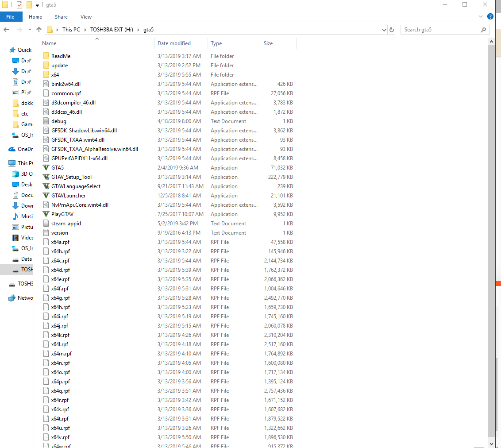Click the scroll down arrow of file list
This screenshot has width=501, height=448.
491,444
